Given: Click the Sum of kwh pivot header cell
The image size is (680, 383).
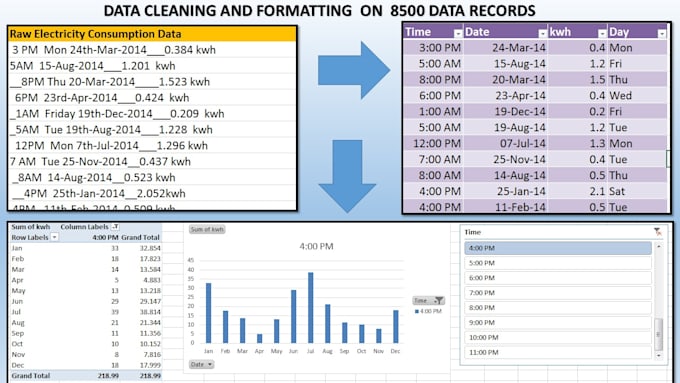Looking at the screenshot, I should tap(30, 227).
